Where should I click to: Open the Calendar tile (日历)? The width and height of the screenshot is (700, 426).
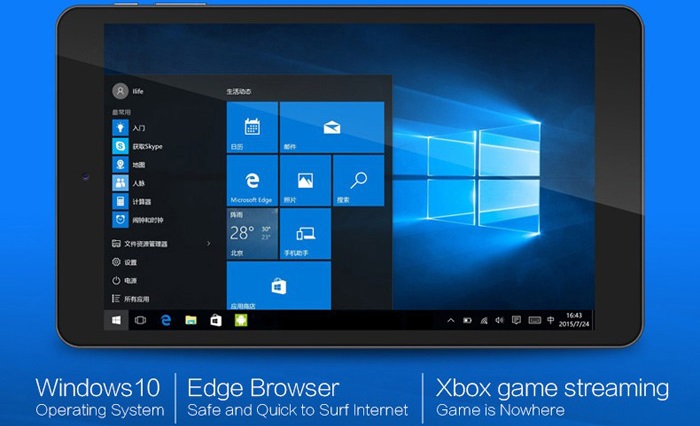coord(252,127)
